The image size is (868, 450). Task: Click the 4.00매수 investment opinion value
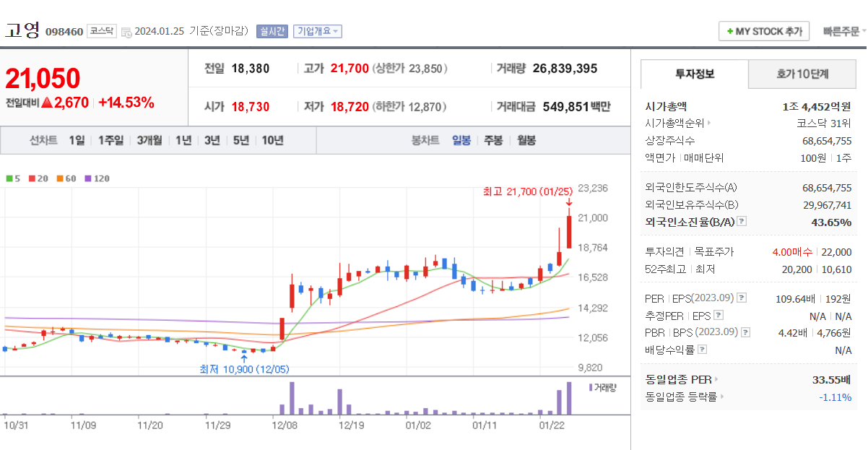coord(792,252)
